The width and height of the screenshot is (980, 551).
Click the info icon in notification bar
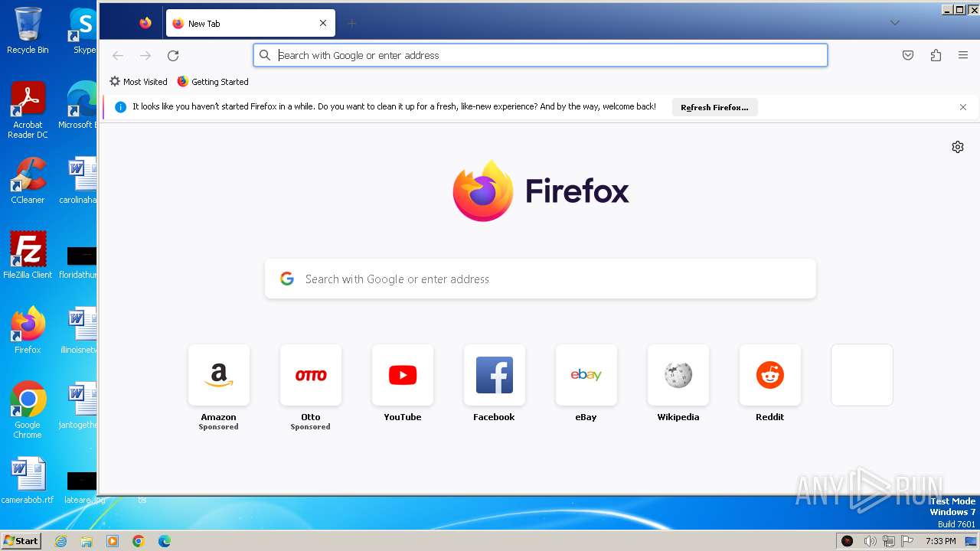[x=120, y=107]
